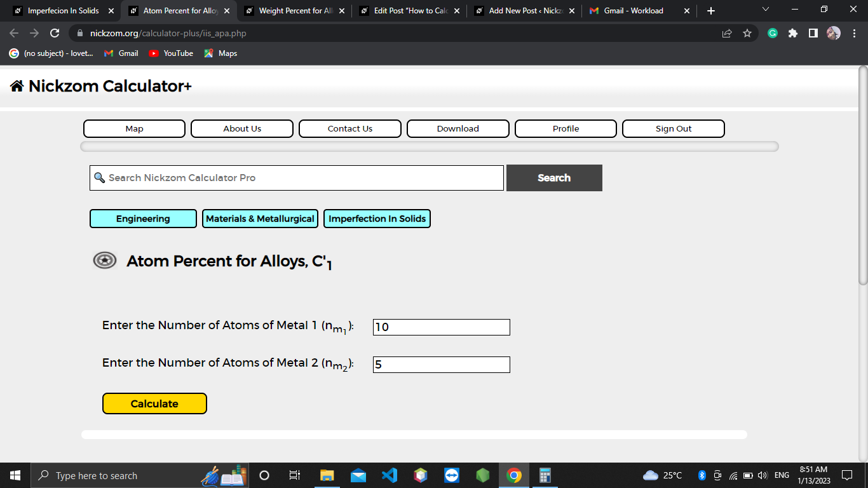
Task: Open a new tab with plus button
Action: pyautogui.click(x=711, y=11)
